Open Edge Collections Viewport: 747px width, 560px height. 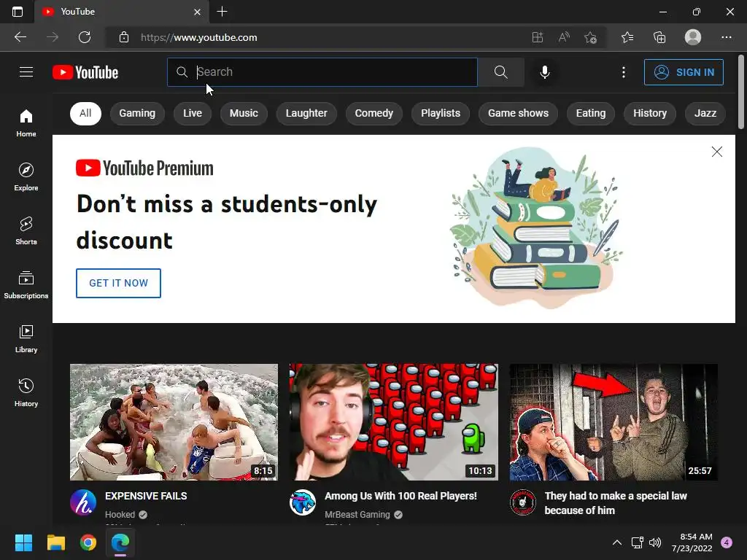pyautogui.click(x=659, y=37)
